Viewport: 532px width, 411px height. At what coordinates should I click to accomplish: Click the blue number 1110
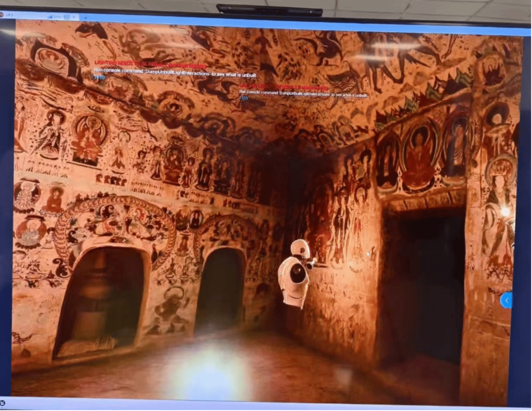pos(99,77)
